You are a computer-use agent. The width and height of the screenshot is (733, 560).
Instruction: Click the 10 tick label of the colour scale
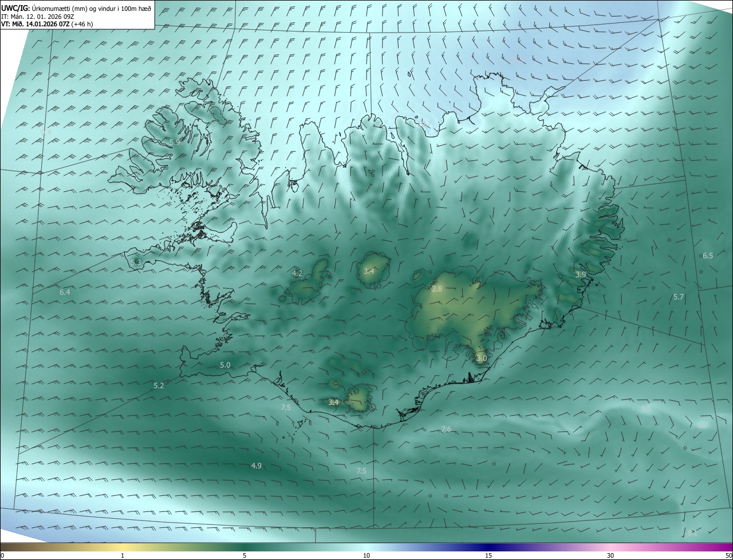366,555
